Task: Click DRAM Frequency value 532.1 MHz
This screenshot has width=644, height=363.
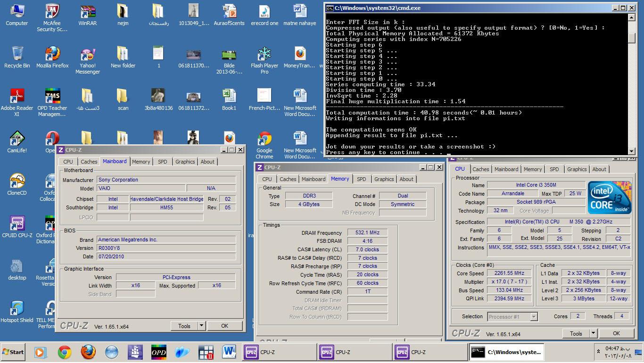Action: coord(368,233)
